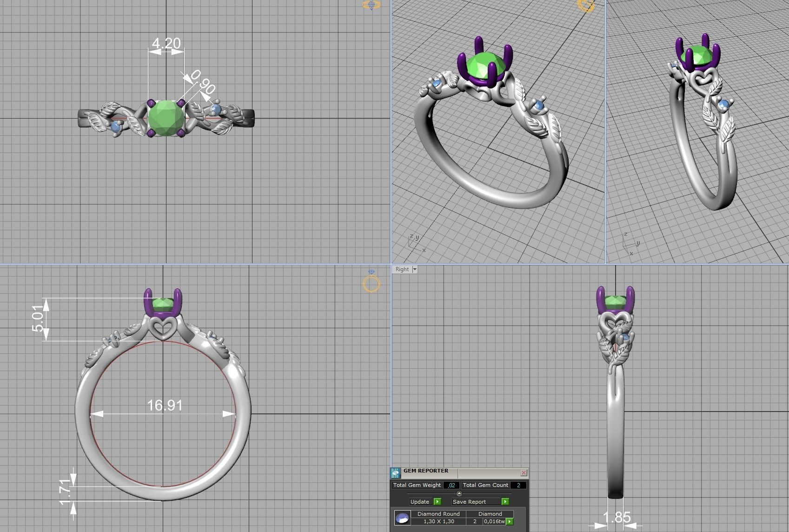Select the Diamond Round gem thumbnail
The width and height of the screenshot is (789, 532).
coord(403,518)
